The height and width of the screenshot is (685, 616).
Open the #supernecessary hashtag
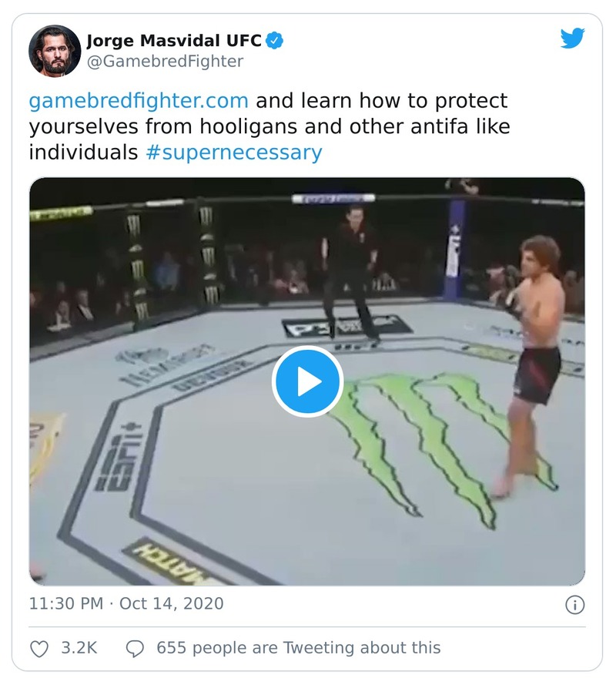(x=233, y=152)
